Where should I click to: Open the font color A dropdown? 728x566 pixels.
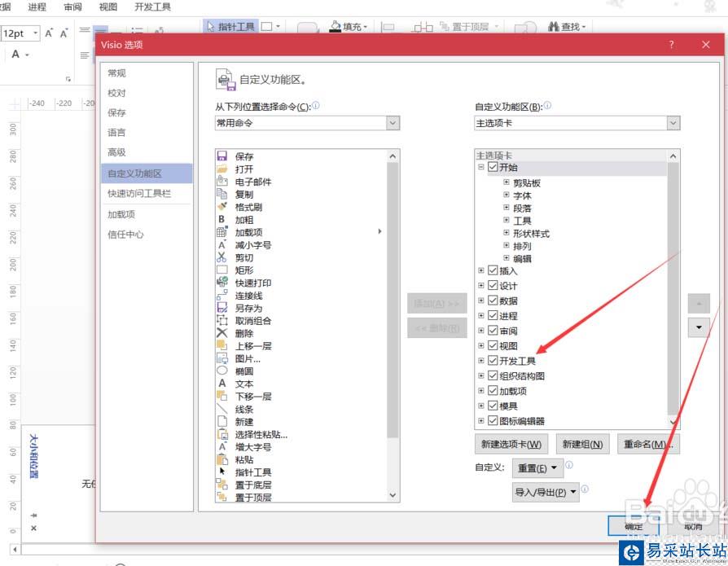28,55
